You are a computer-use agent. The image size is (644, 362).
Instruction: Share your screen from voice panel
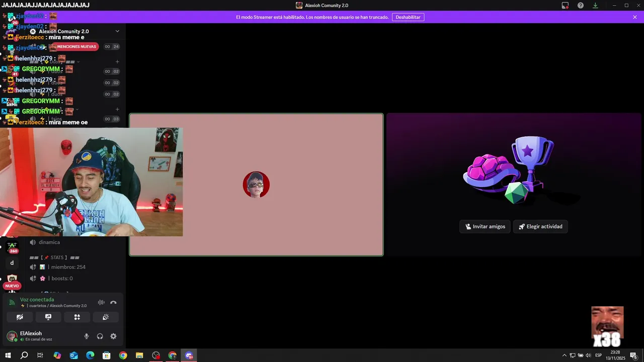tap(48, 317)
